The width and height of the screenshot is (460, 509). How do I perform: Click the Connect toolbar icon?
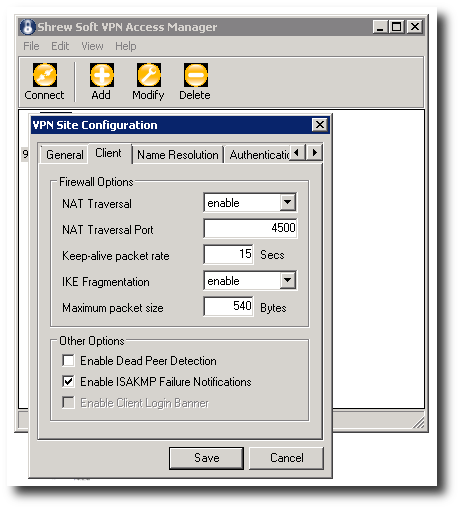coord(45,75)
